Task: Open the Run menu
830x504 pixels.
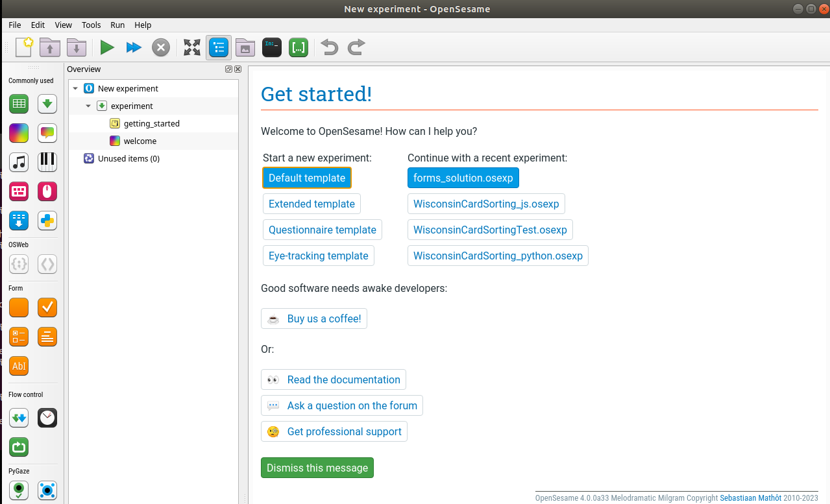Action: point(117,25)
